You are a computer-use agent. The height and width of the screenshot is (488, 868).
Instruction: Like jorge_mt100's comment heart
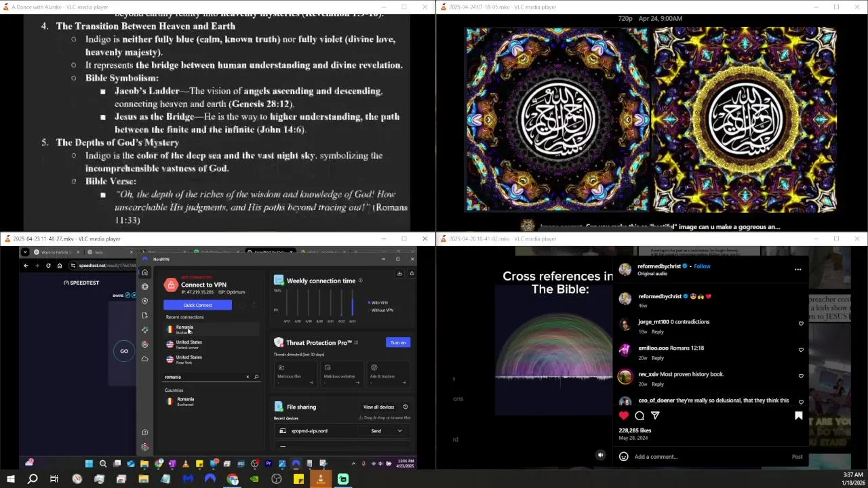(801, 324)
